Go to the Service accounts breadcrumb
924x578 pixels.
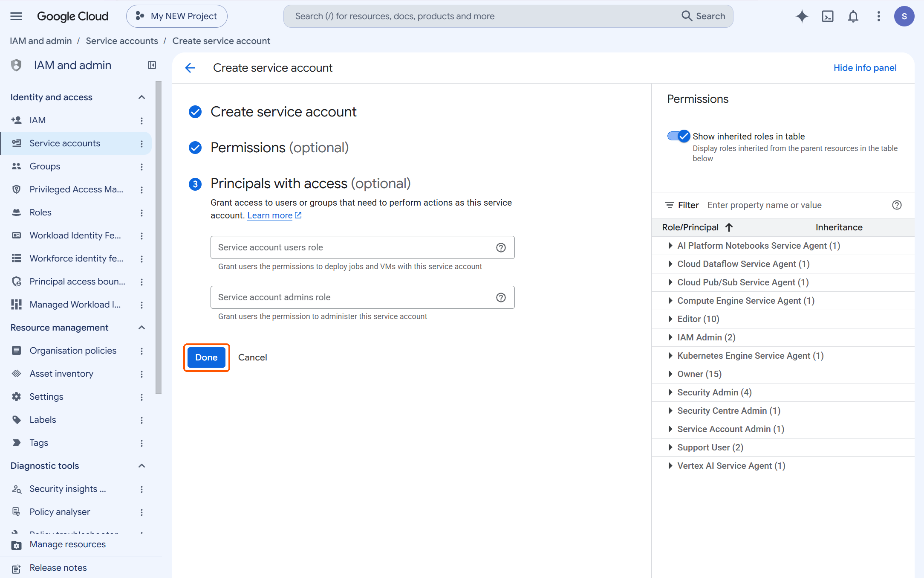point(122,41)
